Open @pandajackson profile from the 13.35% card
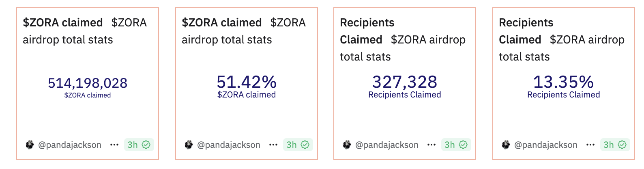Screen dimensions: 644x169 (545, 145)
